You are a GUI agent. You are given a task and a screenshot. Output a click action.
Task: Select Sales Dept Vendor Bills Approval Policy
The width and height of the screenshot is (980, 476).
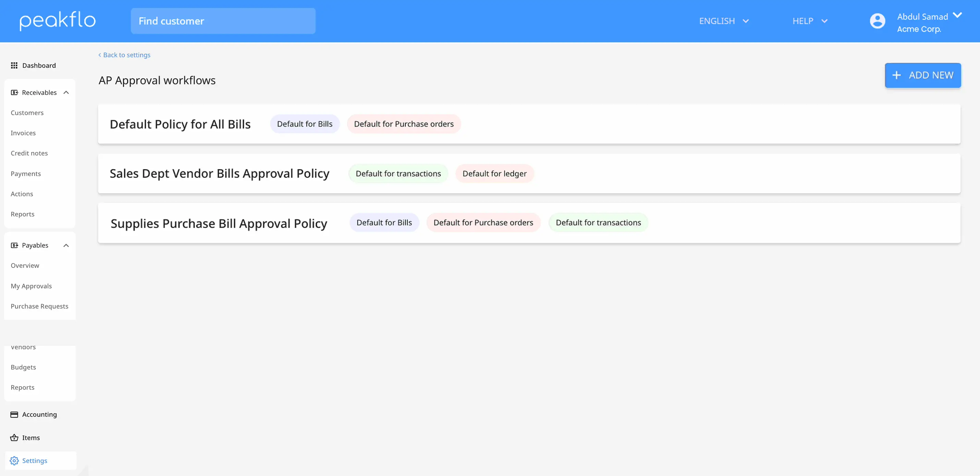click(x=219, y=173)
